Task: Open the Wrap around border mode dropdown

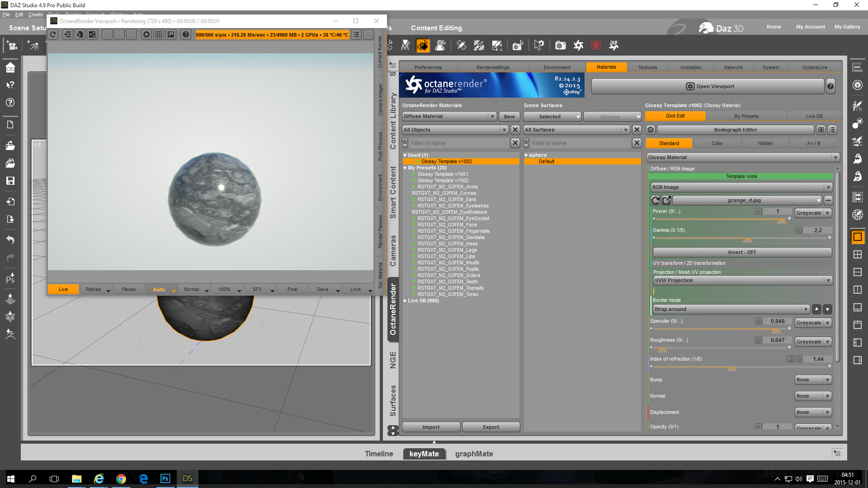Action: point(731,309)
